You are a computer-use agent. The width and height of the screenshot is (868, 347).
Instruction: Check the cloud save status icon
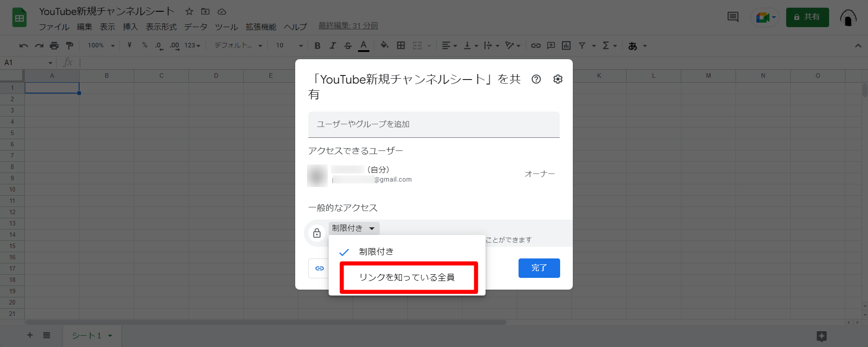(222, 12)
